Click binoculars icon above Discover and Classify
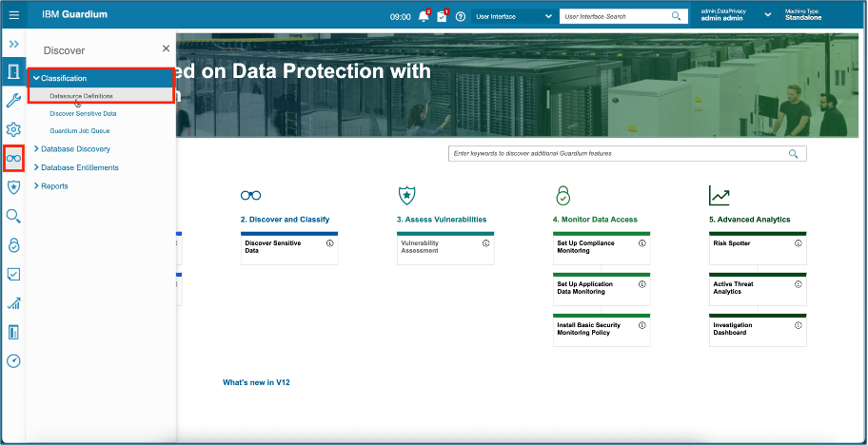This screenshot has height=445, width=868. point(250,195)
